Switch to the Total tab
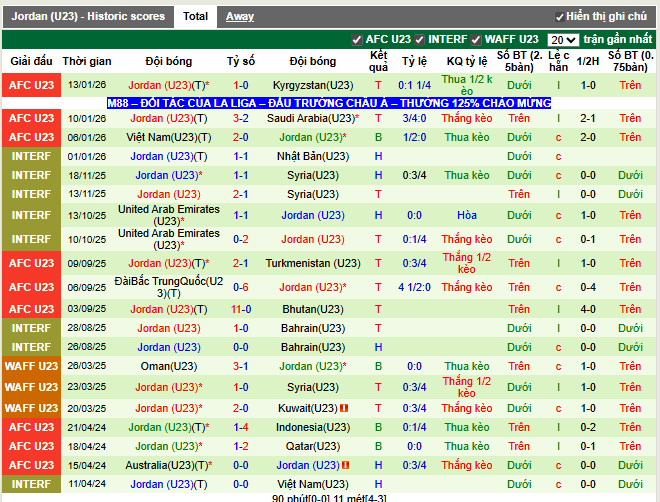660x502 pixels. [195, 16]
